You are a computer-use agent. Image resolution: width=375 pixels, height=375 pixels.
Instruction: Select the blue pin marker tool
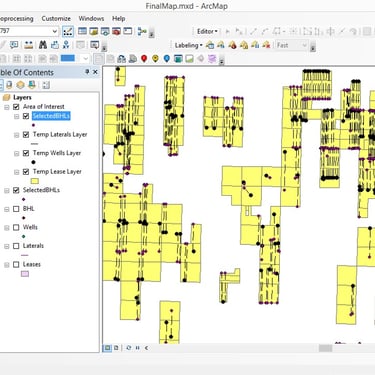[x=167, y=59]
